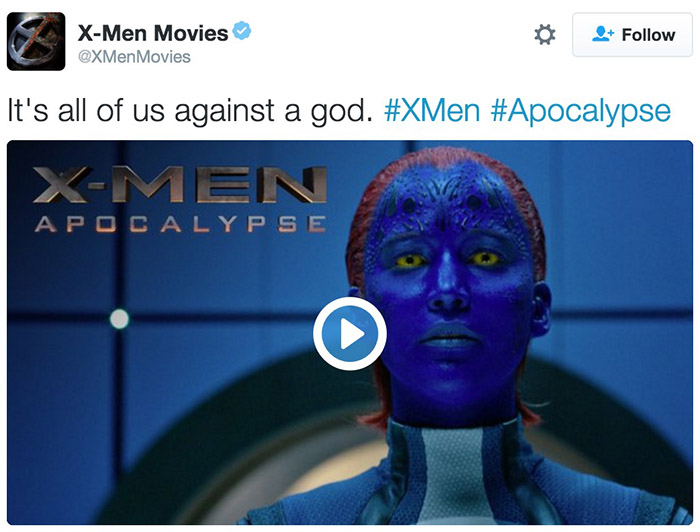Open the #Apocalypse hashtag link

coord(580,111)
